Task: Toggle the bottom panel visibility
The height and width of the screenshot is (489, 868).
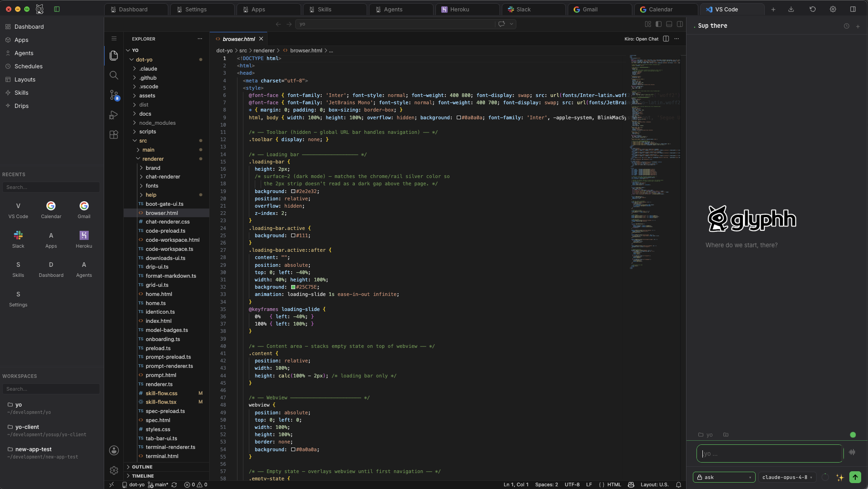Action: pos(669,24)
